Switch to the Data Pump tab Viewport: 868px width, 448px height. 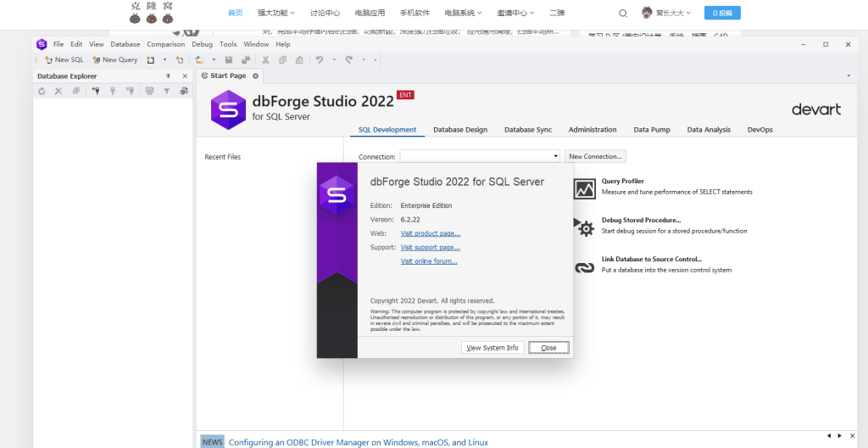[x=652, y=130]
